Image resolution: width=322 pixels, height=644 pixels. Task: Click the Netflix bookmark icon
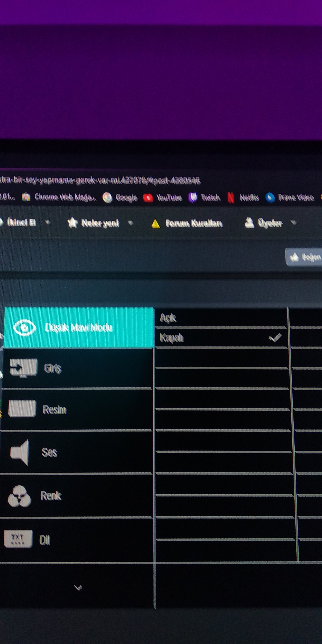pos(231,198)
